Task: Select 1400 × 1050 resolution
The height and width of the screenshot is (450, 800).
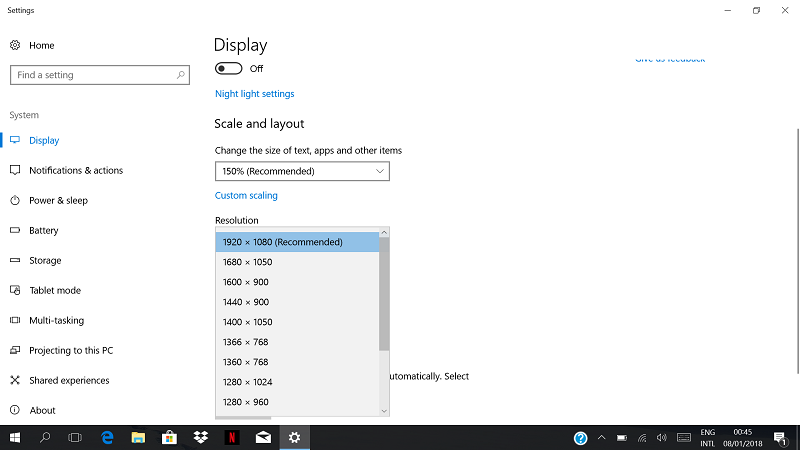Action: tap(297, 322)
